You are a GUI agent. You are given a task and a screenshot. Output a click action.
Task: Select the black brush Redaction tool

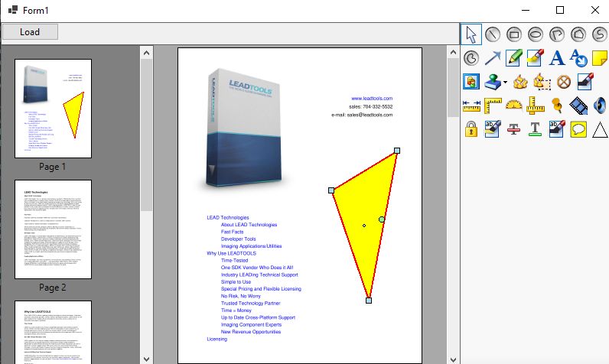[x=585, y=82]
